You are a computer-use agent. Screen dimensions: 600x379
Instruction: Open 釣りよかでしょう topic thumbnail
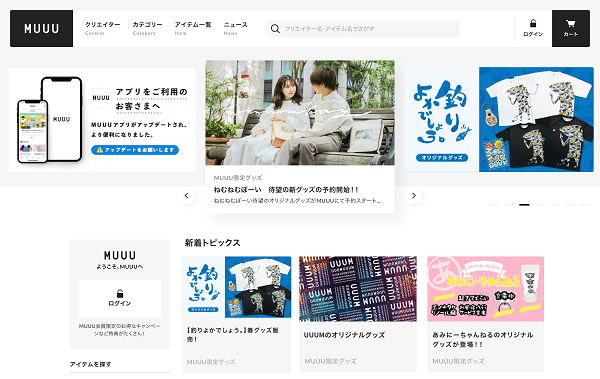point(236,287)
